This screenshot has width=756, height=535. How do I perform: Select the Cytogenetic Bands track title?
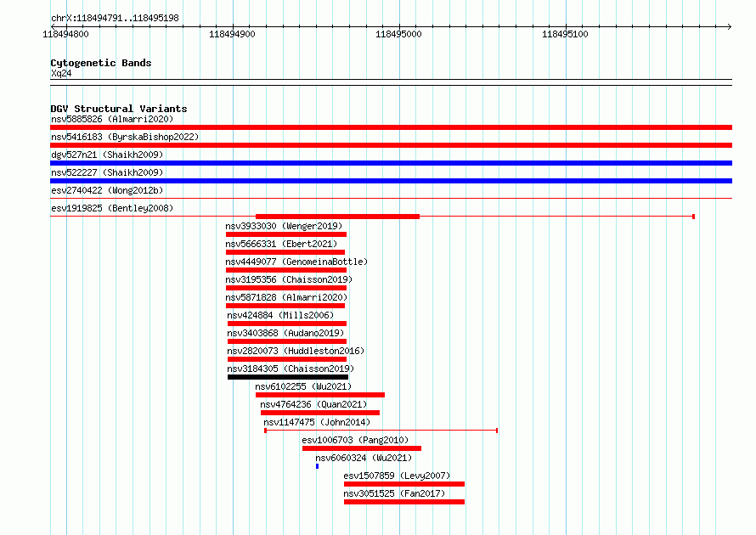101,63
